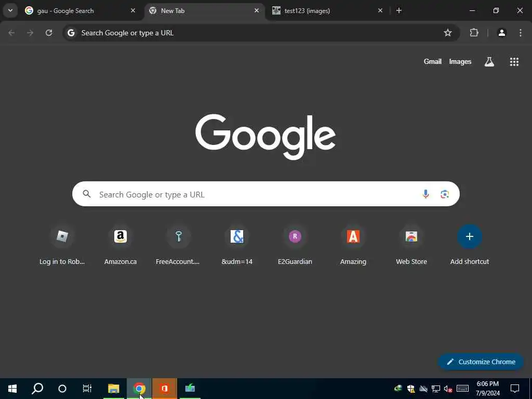Open the Log in to Rob... shortcut
The height and width of the screenshot is (399, 532).
click(62, 246)
